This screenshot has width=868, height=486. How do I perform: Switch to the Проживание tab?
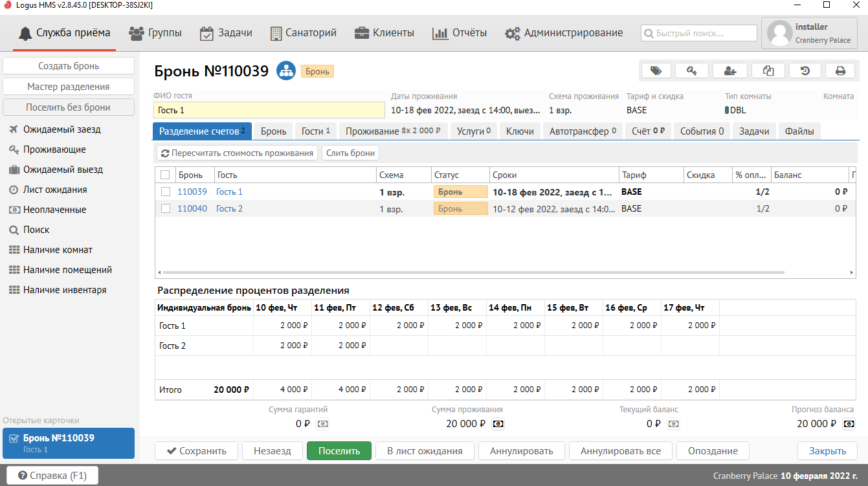pyautogui.click(x=392, y=131)
